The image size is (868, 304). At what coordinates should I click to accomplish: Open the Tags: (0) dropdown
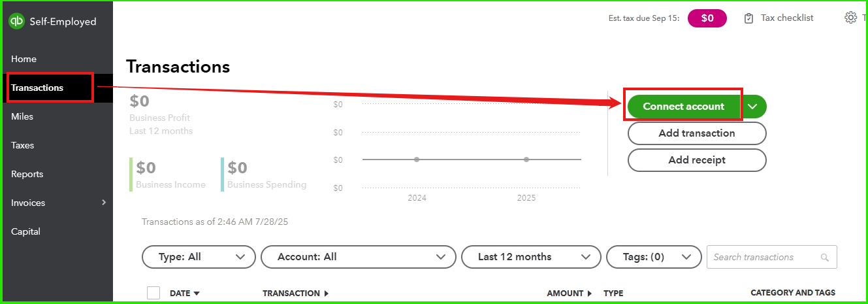[x=654, y=257]
